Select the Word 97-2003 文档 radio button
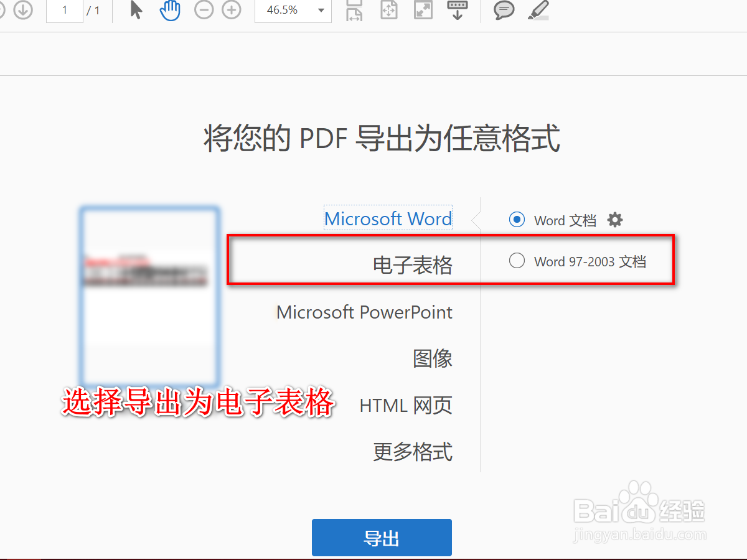The height and width of the screenshot is (560, 747). click(517, 261)
